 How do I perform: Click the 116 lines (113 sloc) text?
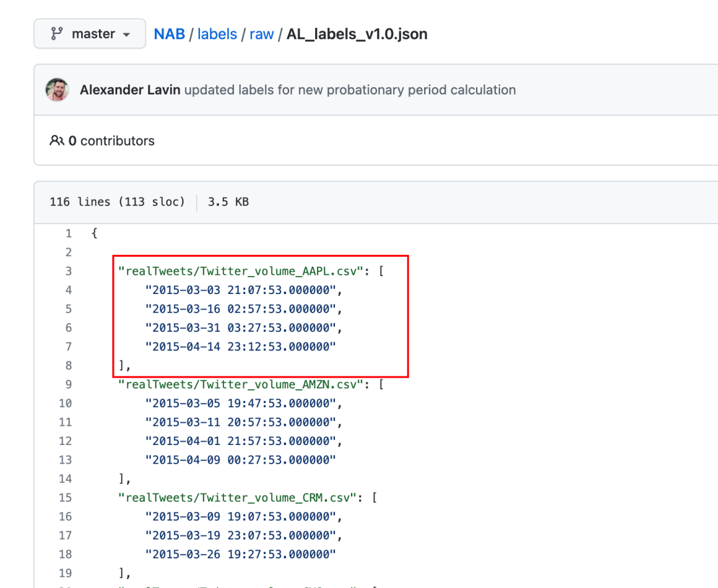point(117,202)
